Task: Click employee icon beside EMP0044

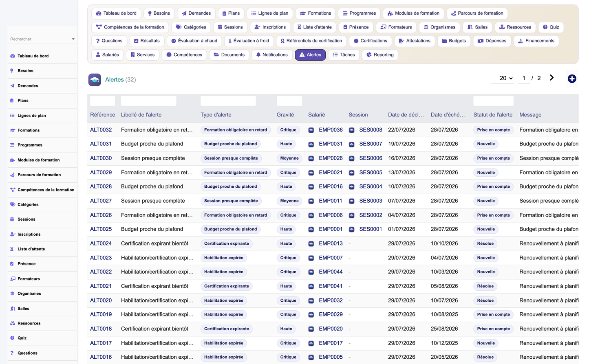Action: coord(311,272)
